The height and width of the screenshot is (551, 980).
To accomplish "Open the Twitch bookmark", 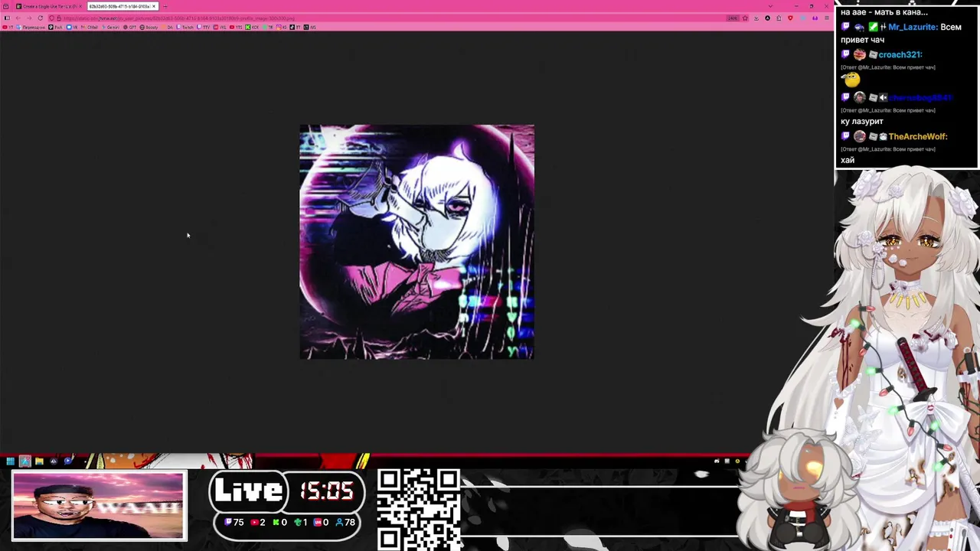I will pos(185,28).
